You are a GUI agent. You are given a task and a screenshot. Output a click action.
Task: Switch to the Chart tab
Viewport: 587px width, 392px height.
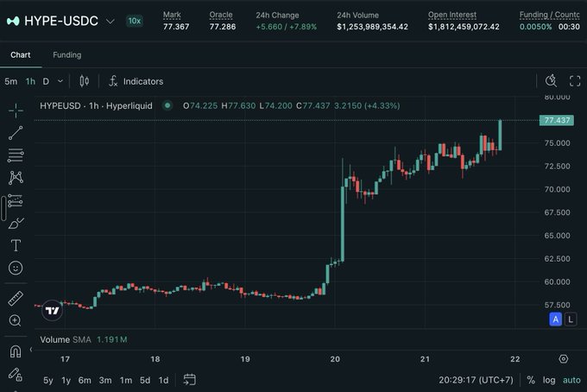pyautogui.click(x=21, y=54)
